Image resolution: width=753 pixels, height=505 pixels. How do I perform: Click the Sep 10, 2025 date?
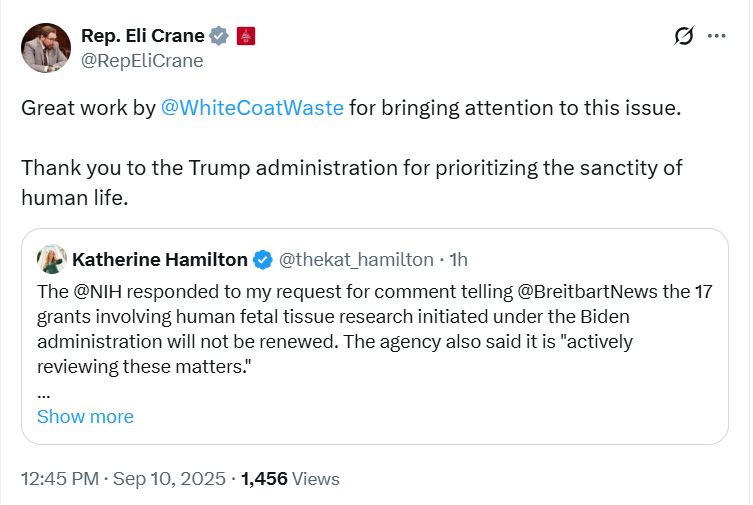click(169, 479)
